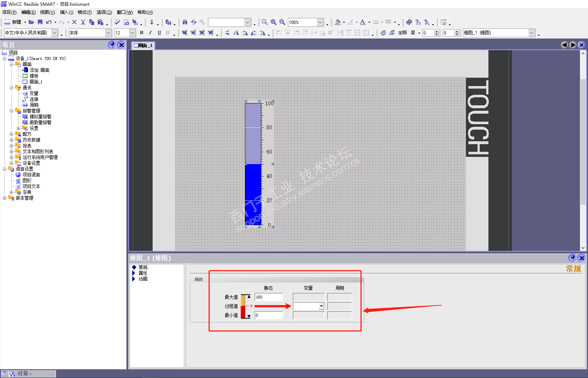The image size is (588, 378).
Task: Open the font size dropdown showing 12
Action: pos(132,33)
